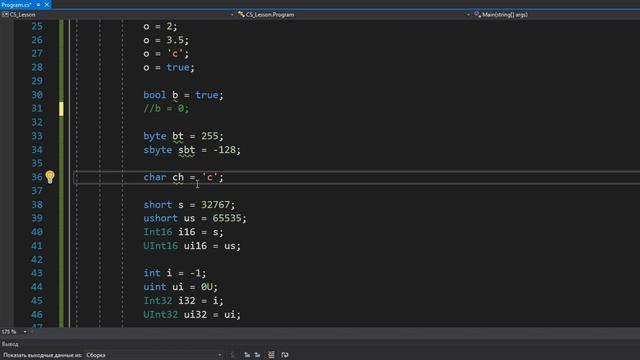The image size is (640, 360).
Task: Toggle word wrap in the Output panel
Action: click(285, 355)
